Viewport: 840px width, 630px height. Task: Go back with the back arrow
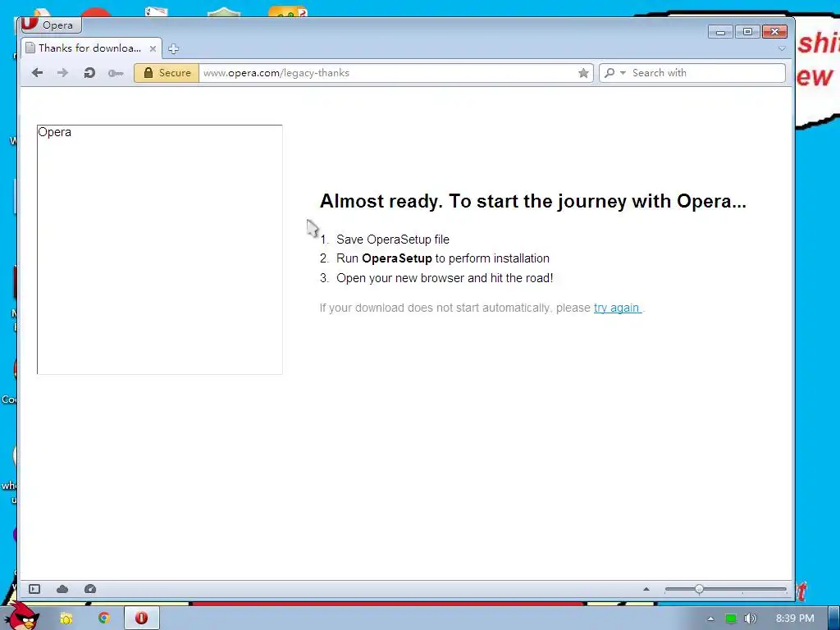coord(37,73)
